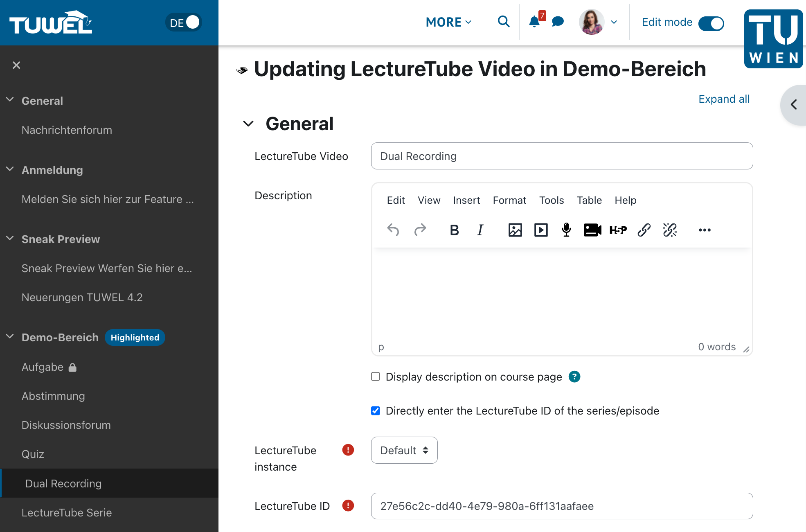The width and height of the screenshot is (806, 532).
Task: Click the TU Wien logo
Action: [773, 39]
